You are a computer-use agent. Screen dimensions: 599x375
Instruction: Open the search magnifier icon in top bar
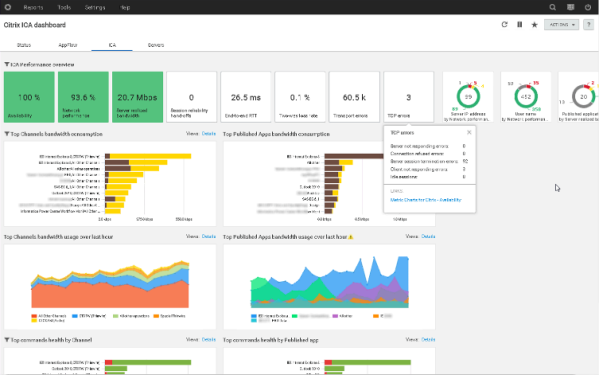click(x=552, y=7)
